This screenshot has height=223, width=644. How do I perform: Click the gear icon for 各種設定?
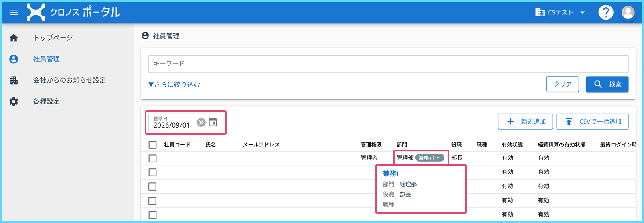click(x=14, y=101)
